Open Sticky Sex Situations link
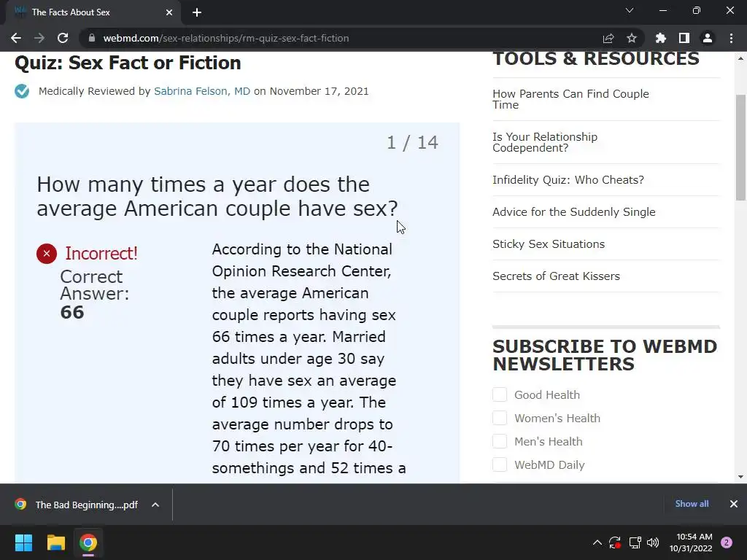 coord(549,244)
